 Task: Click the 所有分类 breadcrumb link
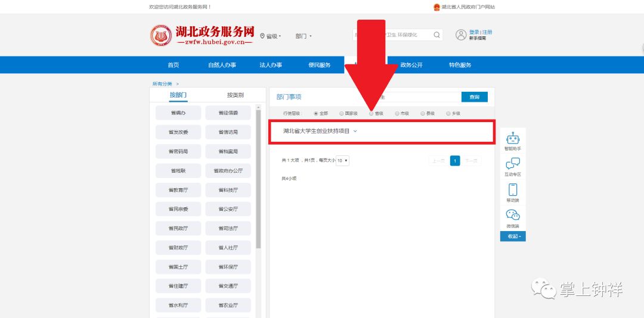(x=162, y=84)
